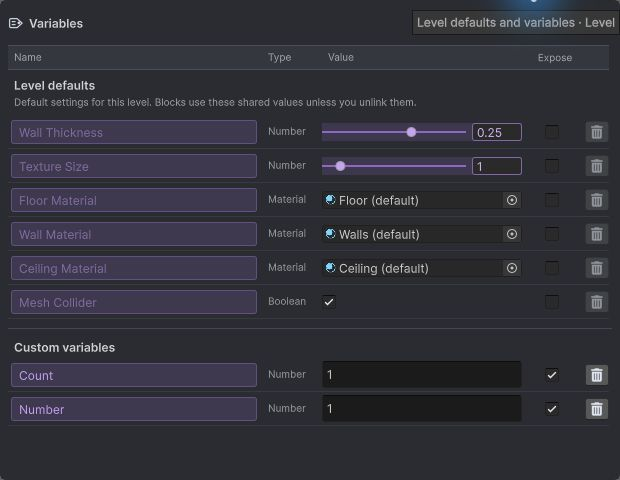Uncheck the Mesh Collider boolean value
The image size is (620, 480).
point(329,302)
